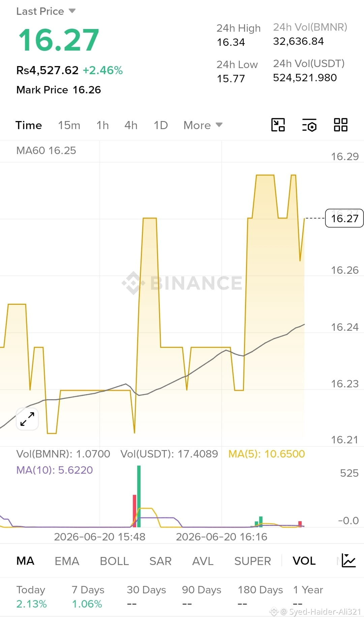Open chart settings list icon

click(309, 125)
